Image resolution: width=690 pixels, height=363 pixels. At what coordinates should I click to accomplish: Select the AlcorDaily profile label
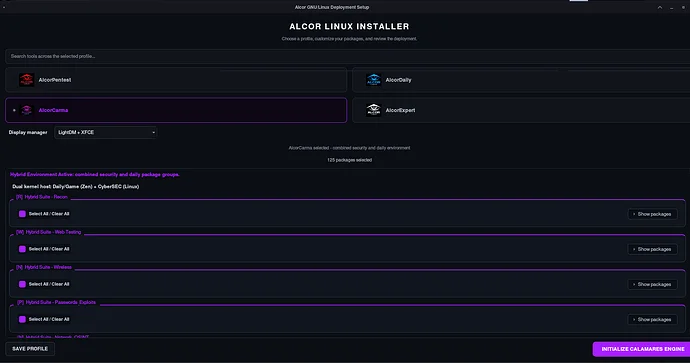[x=398, y=80]
